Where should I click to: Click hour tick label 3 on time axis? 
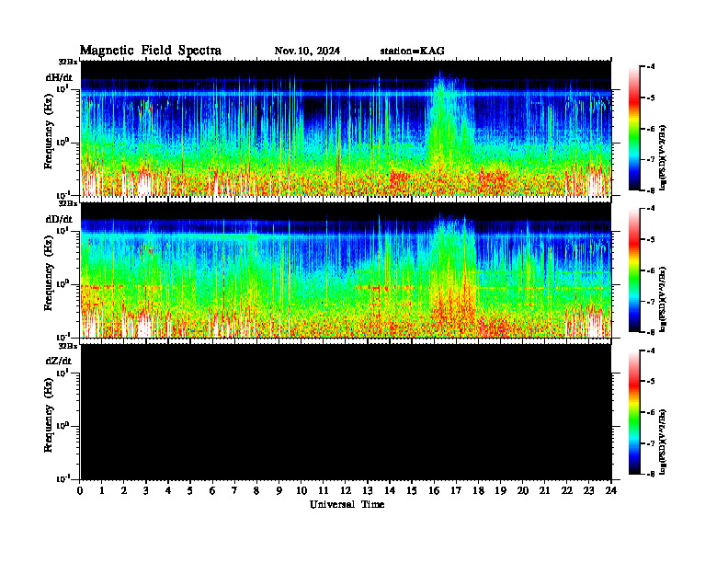[146, 490]
